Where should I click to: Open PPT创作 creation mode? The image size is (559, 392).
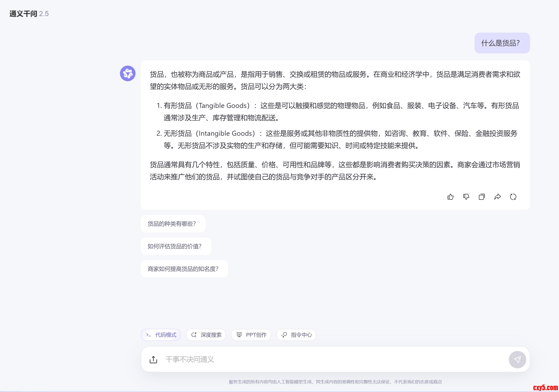click(x=251, y=335)
